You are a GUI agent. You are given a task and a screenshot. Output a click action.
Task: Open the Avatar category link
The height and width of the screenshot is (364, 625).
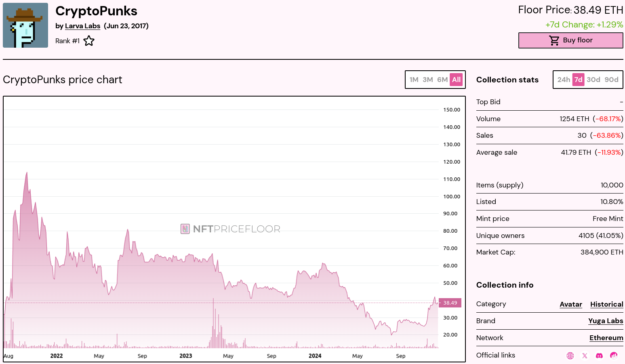tap(571, 304)
